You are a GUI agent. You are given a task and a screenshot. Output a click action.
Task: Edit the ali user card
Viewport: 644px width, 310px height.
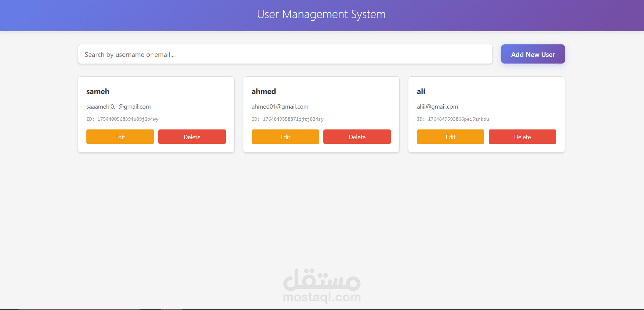[450, 137]
